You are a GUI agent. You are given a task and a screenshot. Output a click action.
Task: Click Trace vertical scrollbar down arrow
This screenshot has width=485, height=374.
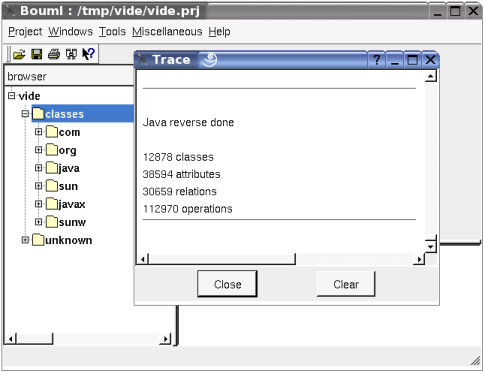[431, 247]
